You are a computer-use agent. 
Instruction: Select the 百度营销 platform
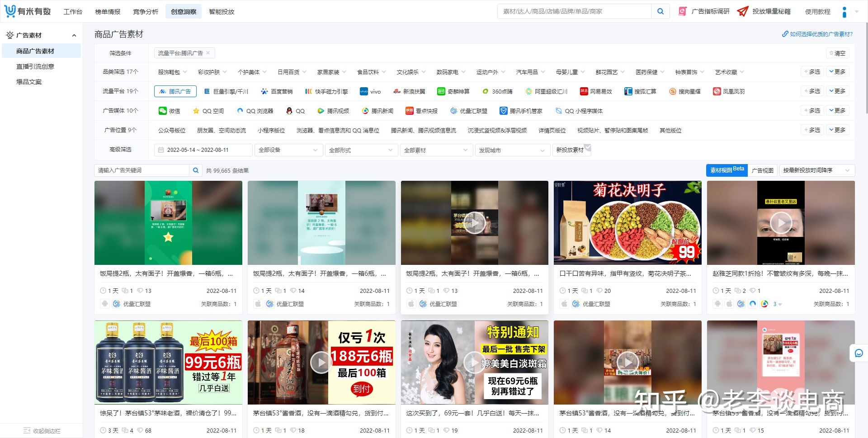pyautogui.click(x=277, y=91)
